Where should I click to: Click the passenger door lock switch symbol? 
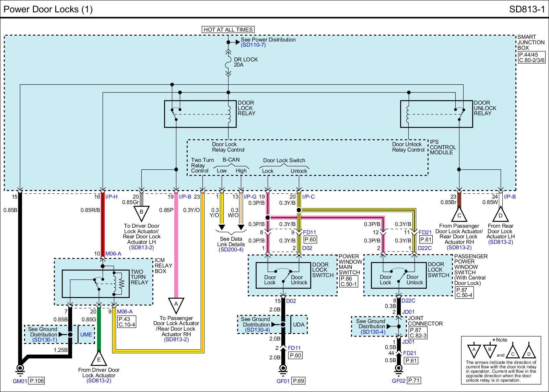point(399,275)
